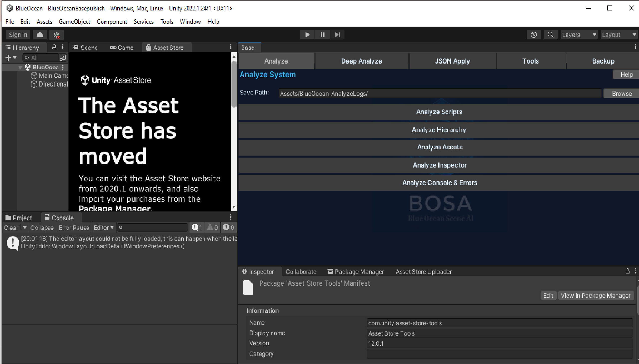Open Undo History icon
This screenshot has width=639, height=364.
pos(534,34)
